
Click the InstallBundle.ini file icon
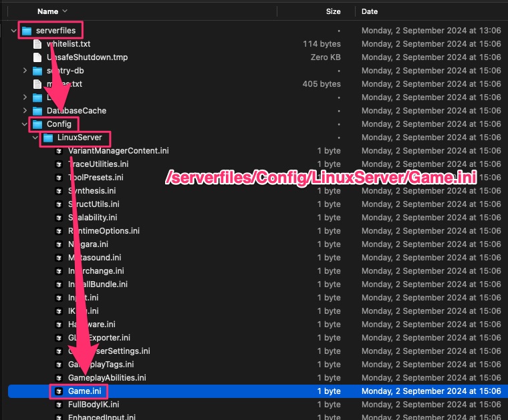59,284
